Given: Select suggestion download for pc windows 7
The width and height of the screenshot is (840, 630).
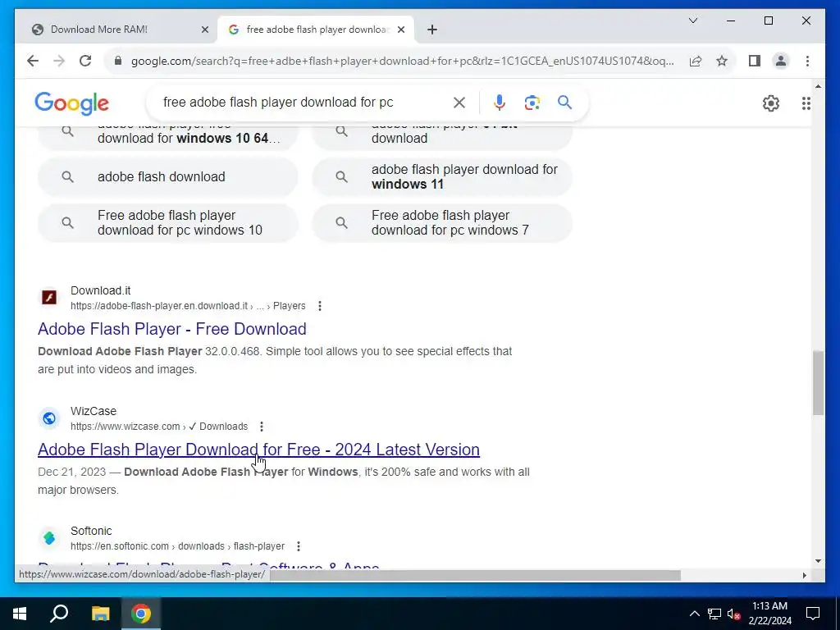Looking at the screenshot, I should point(442,223).
